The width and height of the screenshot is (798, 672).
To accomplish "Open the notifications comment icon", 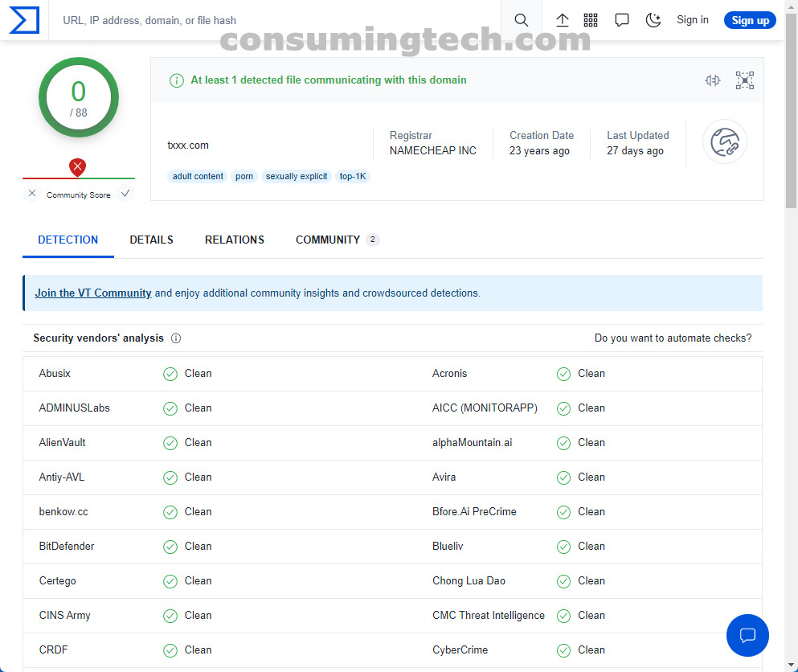I will coord(622,20).
